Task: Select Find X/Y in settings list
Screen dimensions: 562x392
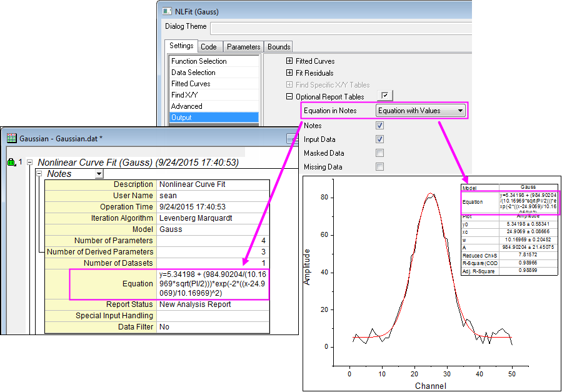Action: click(214, 95)
